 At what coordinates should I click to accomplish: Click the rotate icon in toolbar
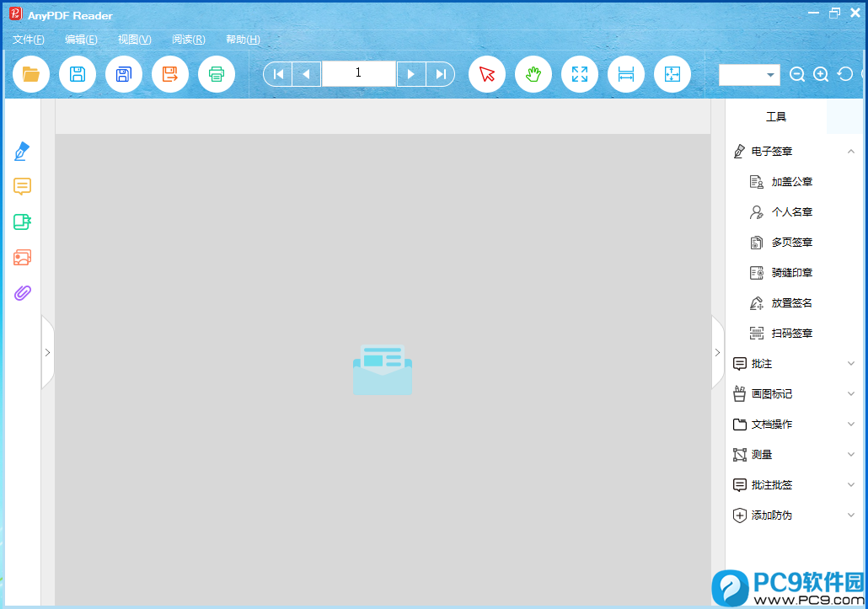click(x=844, y=73)
